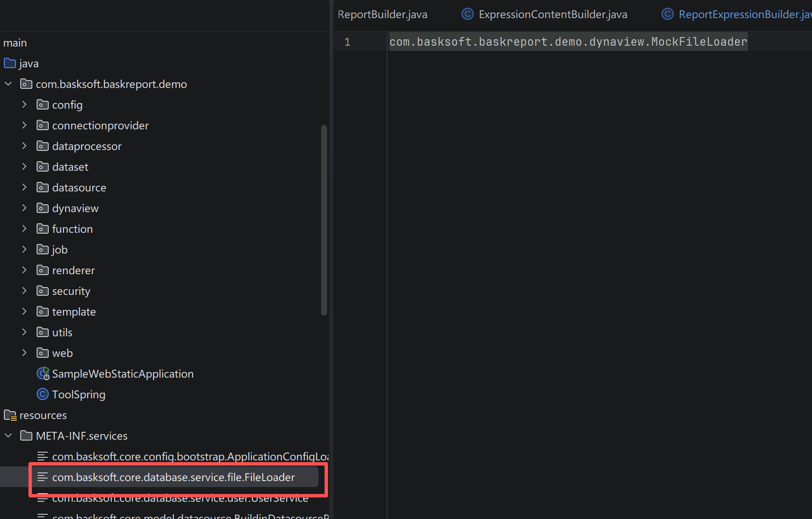
Task: Open the resources folder icon
Action: 9,415
